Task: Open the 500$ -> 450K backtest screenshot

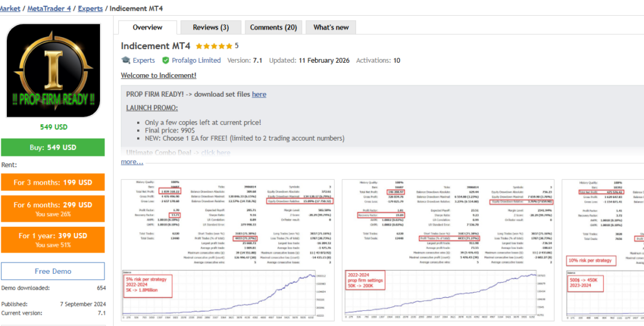Action: tap(603, 250)
